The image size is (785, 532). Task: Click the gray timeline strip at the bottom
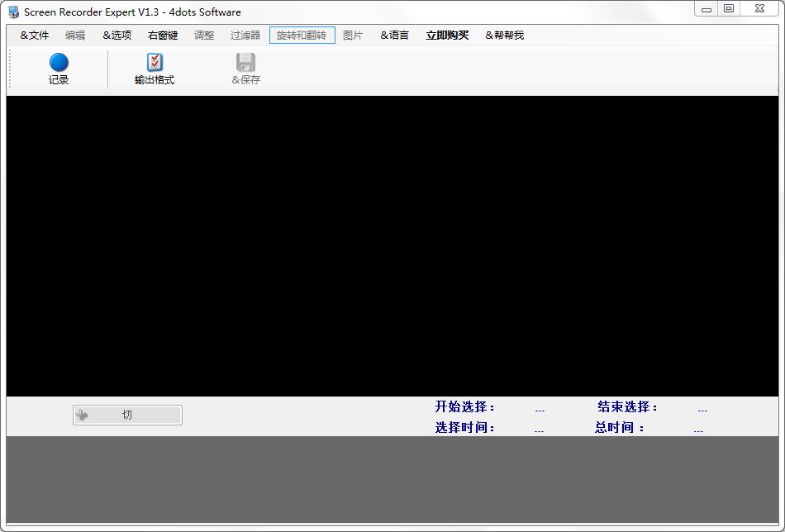(x=392, y=479)
